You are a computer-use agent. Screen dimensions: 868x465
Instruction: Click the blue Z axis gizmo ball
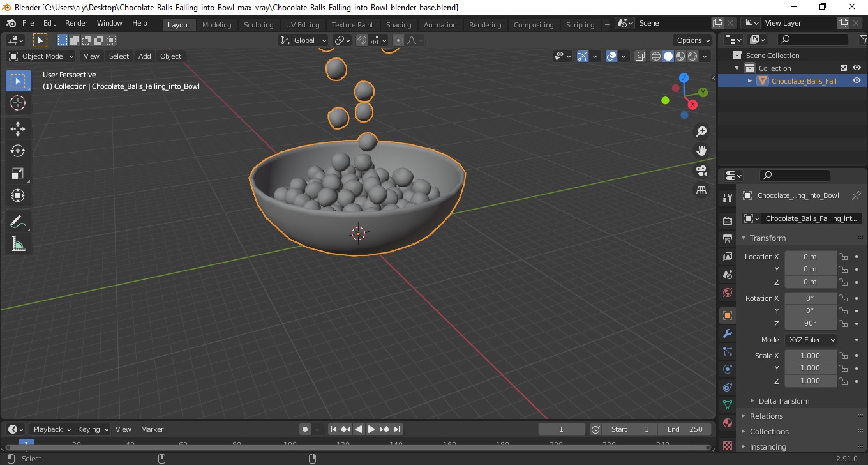pyautogui.click(x=684, y=78)
